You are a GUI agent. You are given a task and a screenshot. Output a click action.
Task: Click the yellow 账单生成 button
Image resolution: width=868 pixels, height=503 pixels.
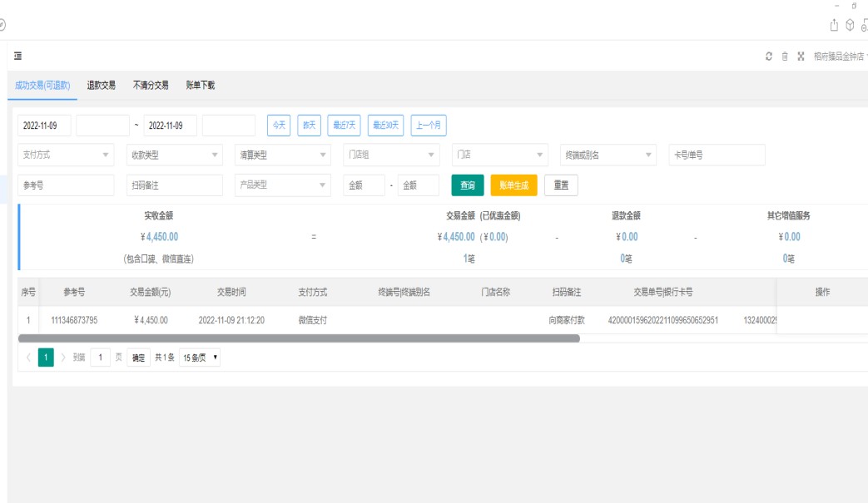(x=513, y=185)
